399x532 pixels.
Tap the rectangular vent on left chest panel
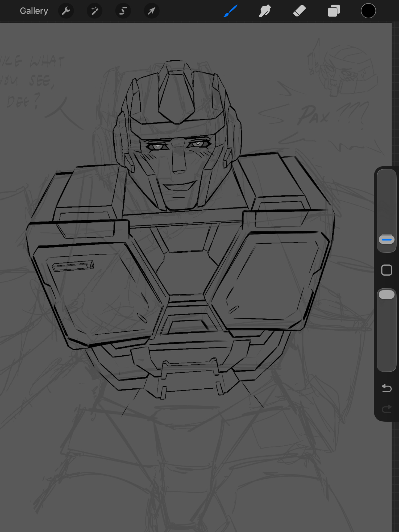(x=73, y=266)
